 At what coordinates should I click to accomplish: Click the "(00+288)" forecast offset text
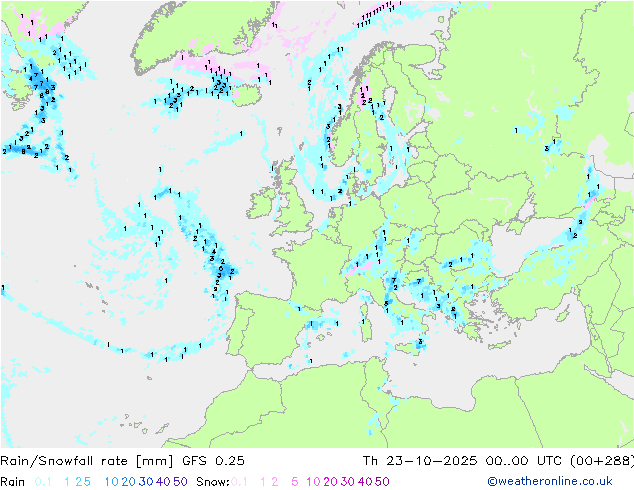click(x=602, y=461)
